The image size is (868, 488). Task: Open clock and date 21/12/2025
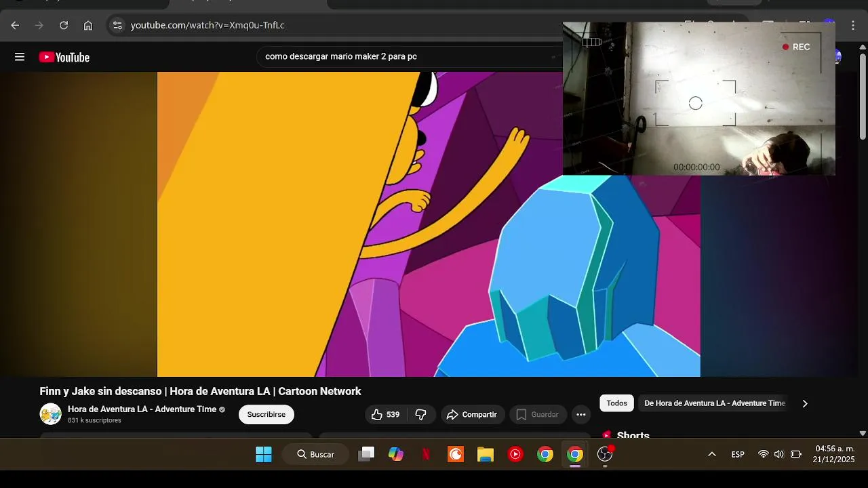(834, 454)
